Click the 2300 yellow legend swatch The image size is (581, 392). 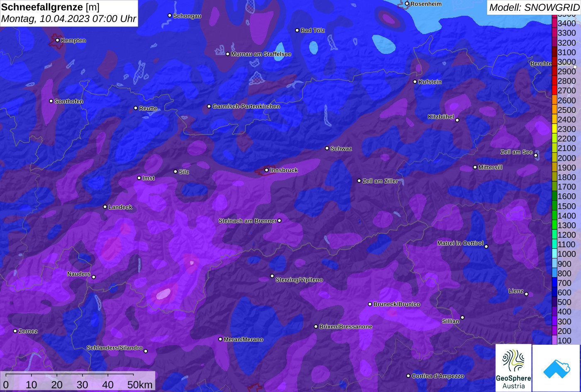pyautogui.click(x=554, y=129)
